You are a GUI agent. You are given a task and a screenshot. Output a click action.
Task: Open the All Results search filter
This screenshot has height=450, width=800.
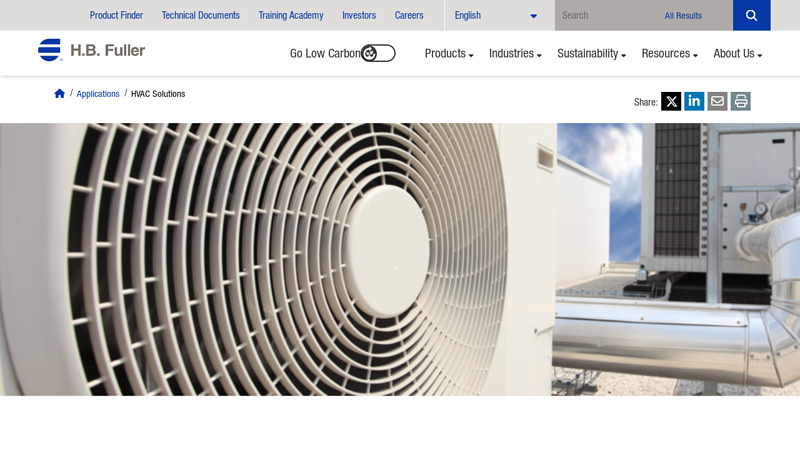point(683,16)
